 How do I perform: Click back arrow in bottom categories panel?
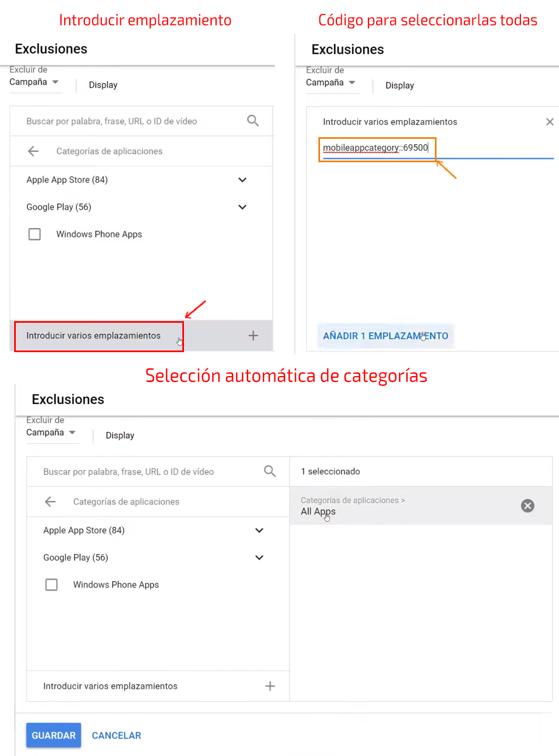click(x=50, y=502)
